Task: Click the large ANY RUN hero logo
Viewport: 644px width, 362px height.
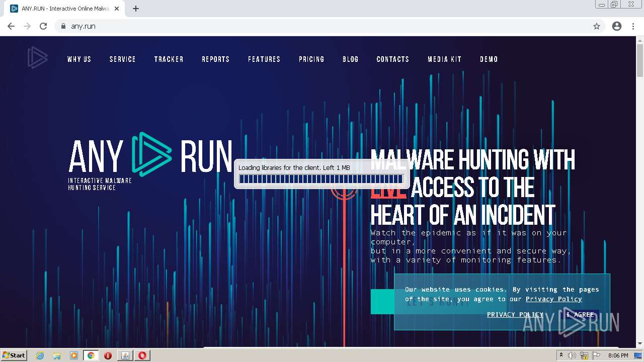Action: click(x=150, y=155)
